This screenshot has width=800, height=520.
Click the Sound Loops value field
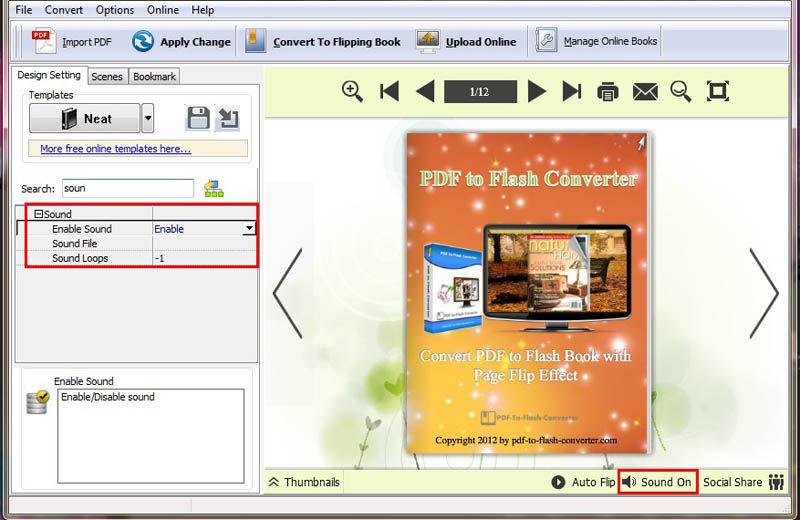point(203,258)
